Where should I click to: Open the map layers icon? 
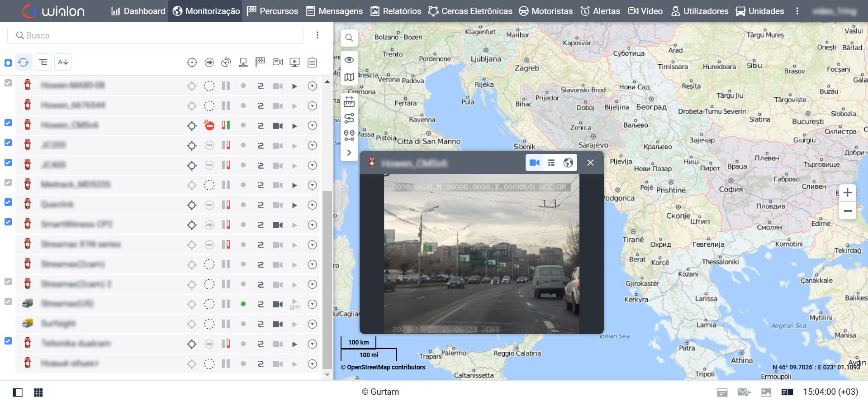pyautogui.click(x=349, y=77)
